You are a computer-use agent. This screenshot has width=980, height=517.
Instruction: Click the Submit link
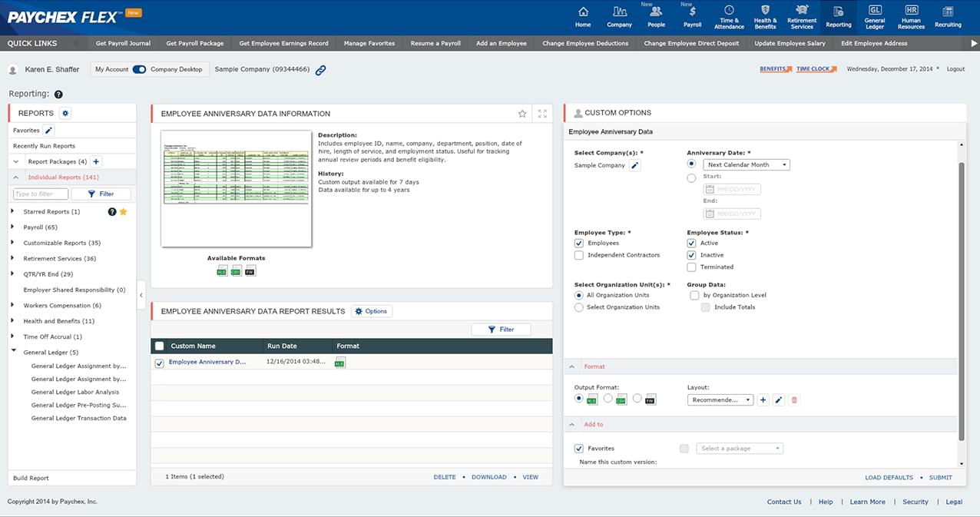click(x=940, y=478)
